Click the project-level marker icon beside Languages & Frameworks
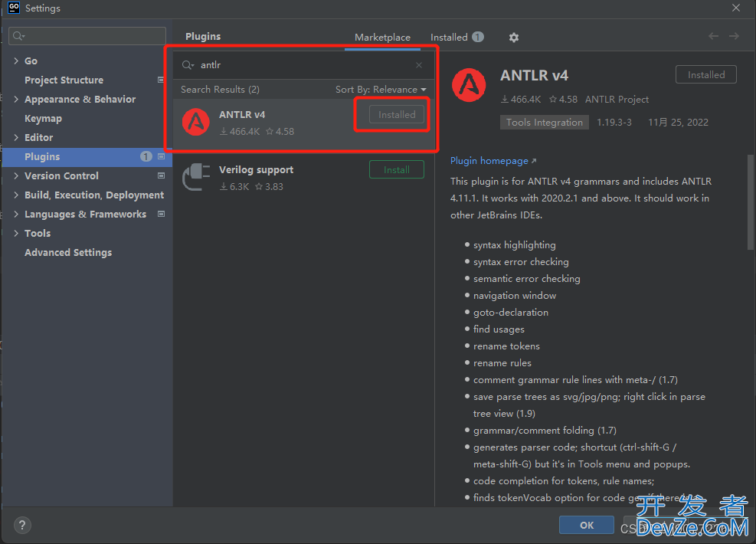The image size is (756, 544). point(161,214)
